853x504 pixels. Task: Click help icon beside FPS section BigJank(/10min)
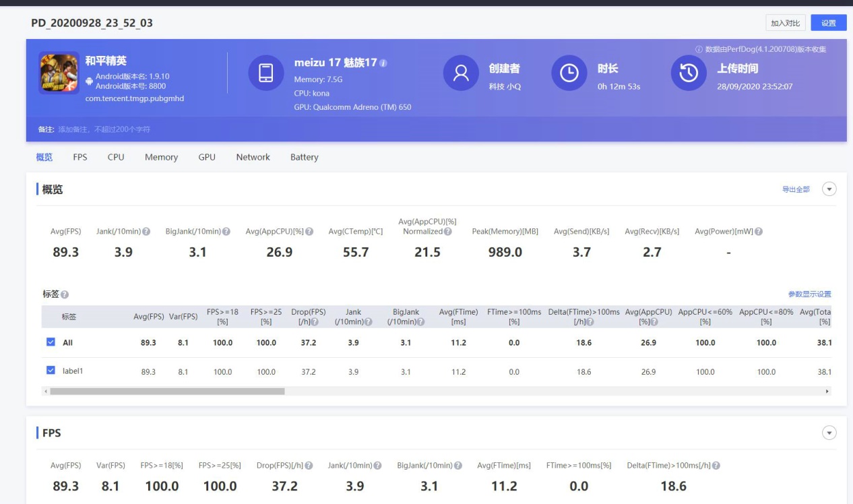point(457,466)
